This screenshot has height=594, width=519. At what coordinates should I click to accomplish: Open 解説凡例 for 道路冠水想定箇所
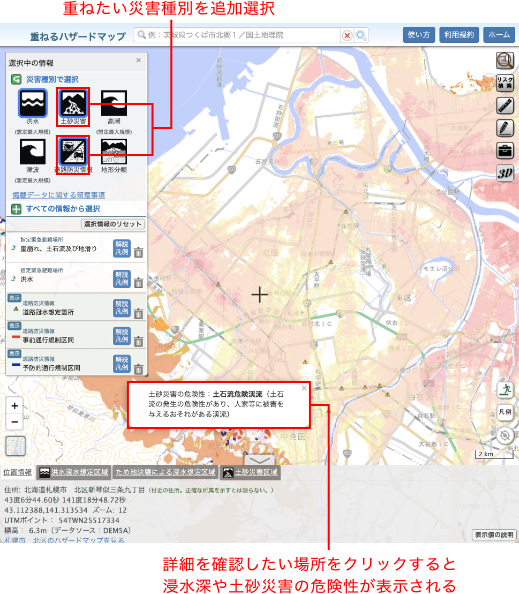[x=122, y=308]
